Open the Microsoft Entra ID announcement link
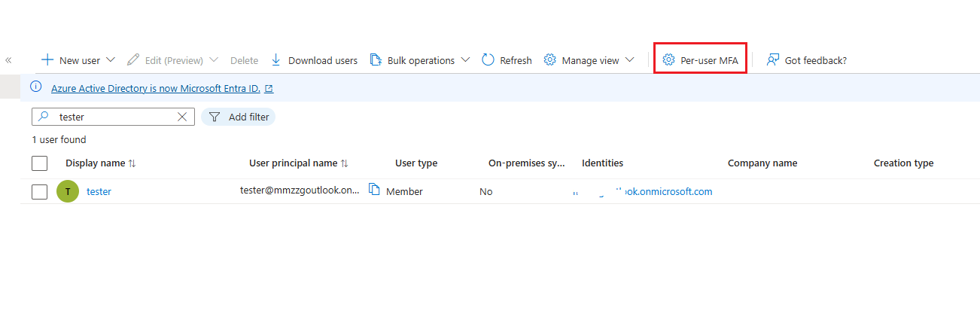980x323 pixels. tap(156, 88)
